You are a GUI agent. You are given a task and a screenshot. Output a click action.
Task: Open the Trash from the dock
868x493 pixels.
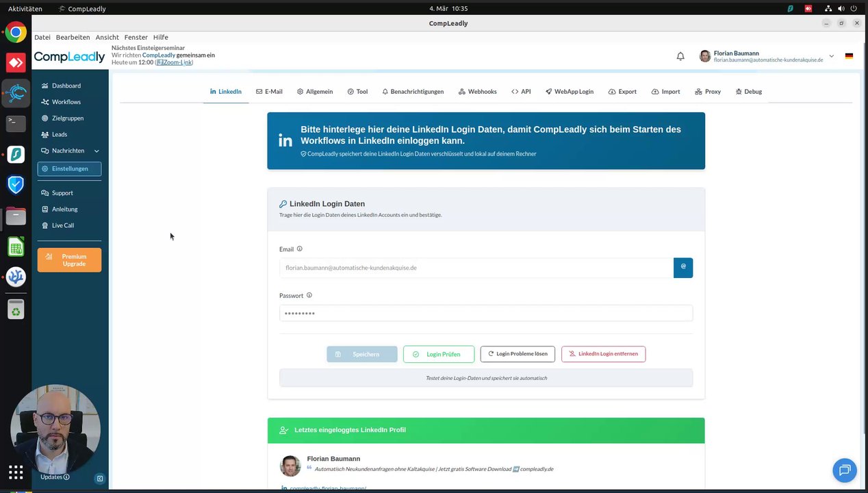(16, 309)
